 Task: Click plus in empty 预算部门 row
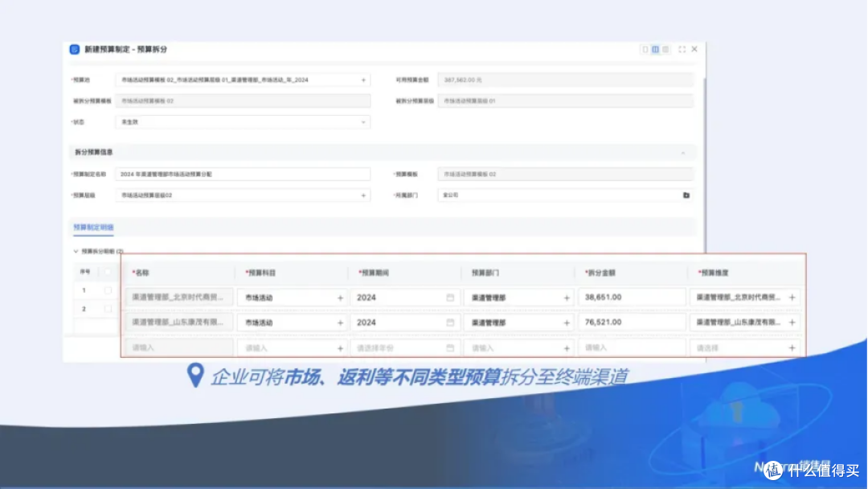[567, 348]
